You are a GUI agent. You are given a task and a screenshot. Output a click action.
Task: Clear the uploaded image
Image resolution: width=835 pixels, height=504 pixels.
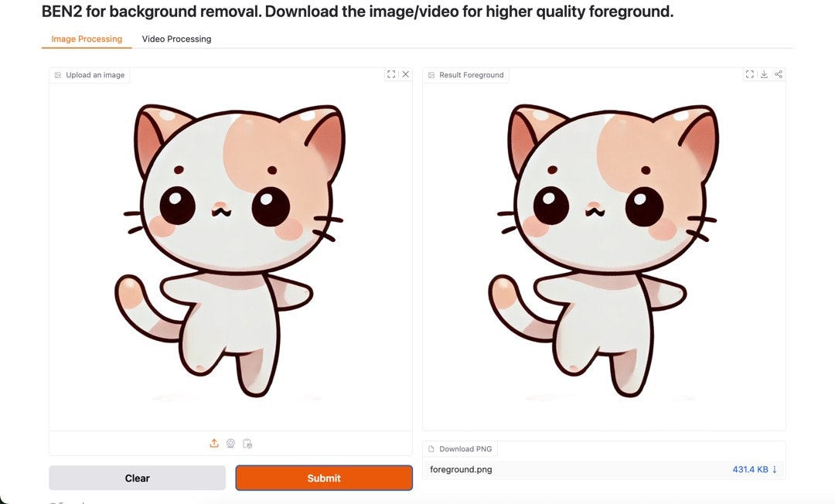(x=138, y=478)
